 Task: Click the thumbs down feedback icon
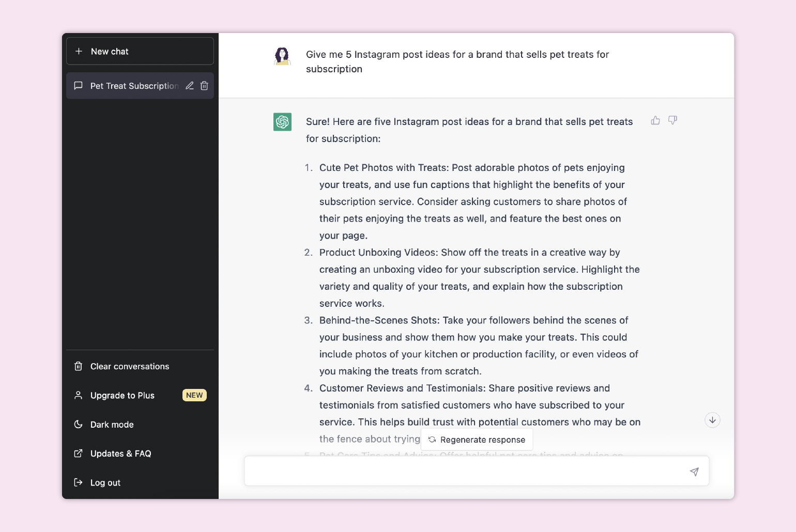(x=672, y=120)
